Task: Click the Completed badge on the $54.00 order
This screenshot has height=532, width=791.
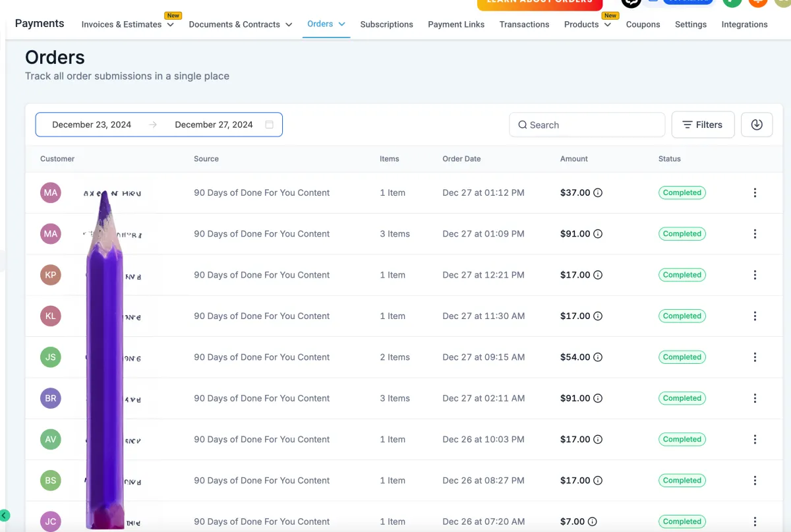Action: pos(682,357)
